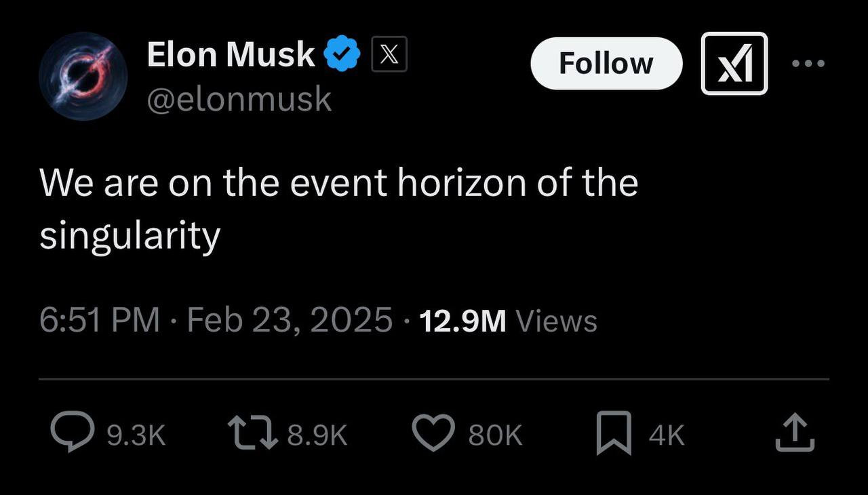Open the share upload arrow icon
The image size is (868, 495).
pos(795,434)
